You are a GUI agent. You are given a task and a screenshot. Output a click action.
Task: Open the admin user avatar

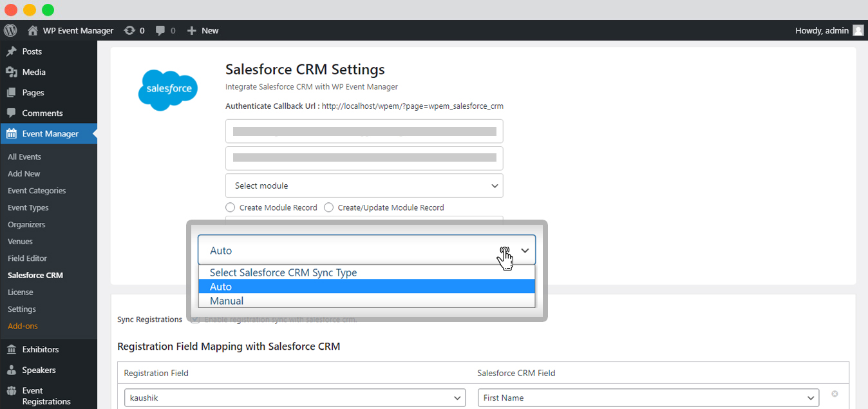[x=858, y=30]
